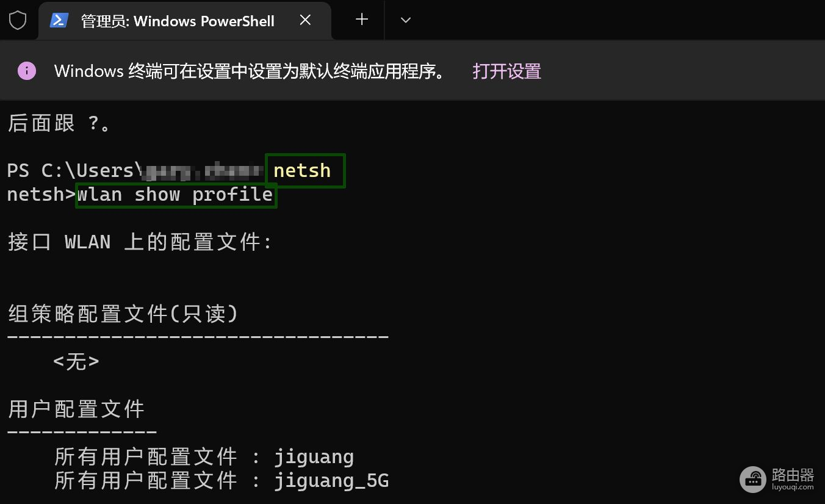Click the jiguang_5G profile name

[331, 481]
